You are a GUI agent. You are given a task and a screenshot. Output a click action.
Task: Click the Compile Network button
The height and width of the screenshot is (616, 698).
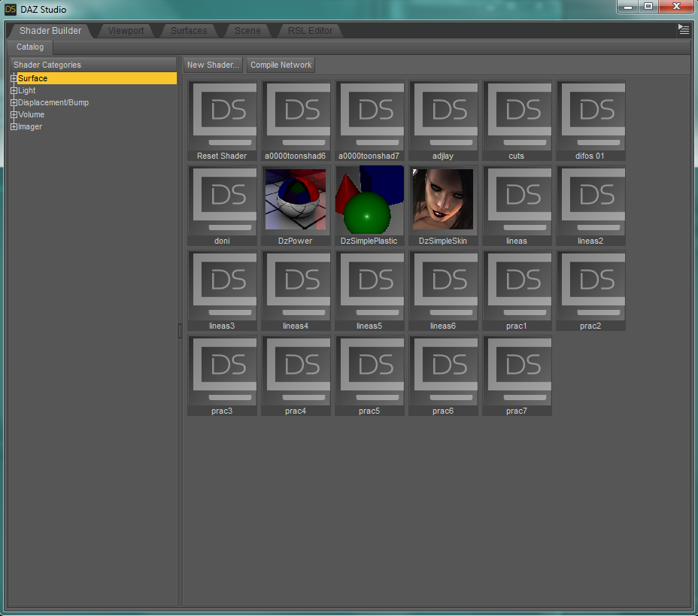coord(281,65)
